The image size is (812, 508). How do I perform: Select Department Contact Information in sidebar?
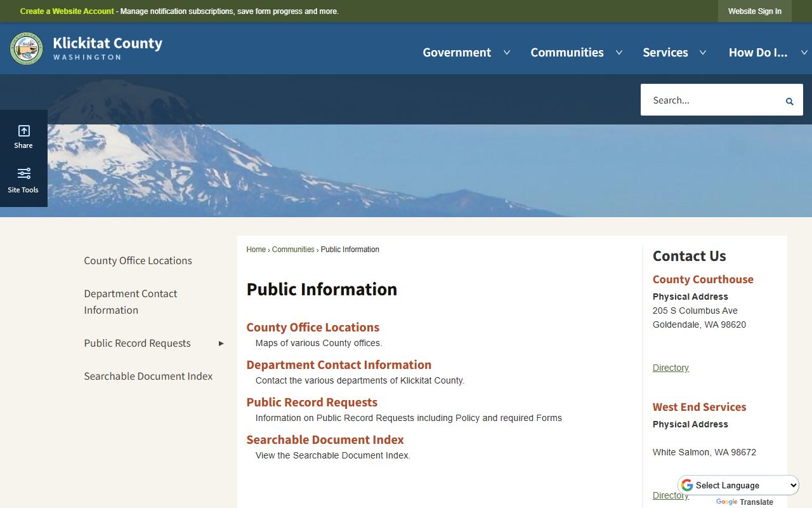[x=131, y=302]
